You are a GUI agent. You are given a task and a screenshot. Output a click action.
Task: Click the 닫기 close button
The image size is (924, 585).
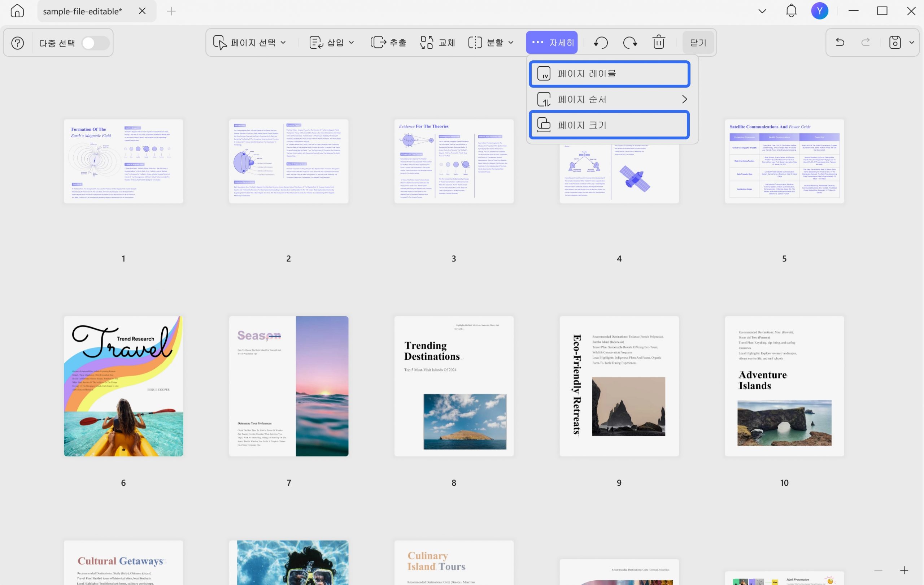698,42
